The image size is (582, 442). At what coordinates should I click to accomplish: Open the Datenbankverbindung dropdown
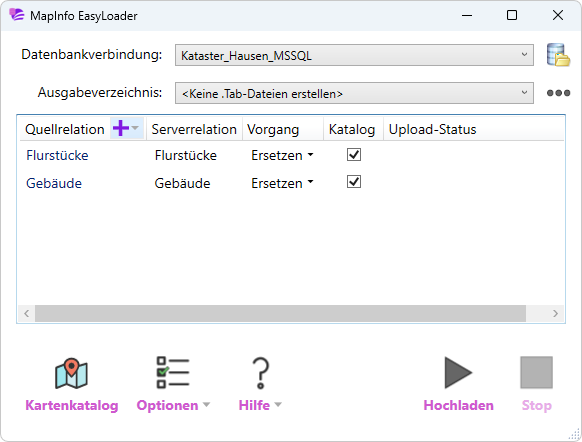pyautogui.click(x=354, y=55)
